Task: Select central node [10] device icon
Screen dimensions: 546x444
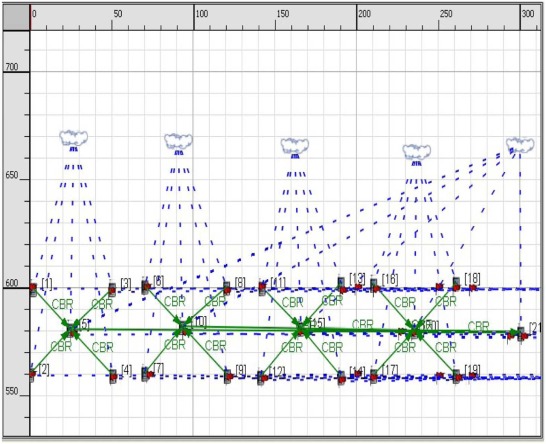Action: (x=183, y=328)
